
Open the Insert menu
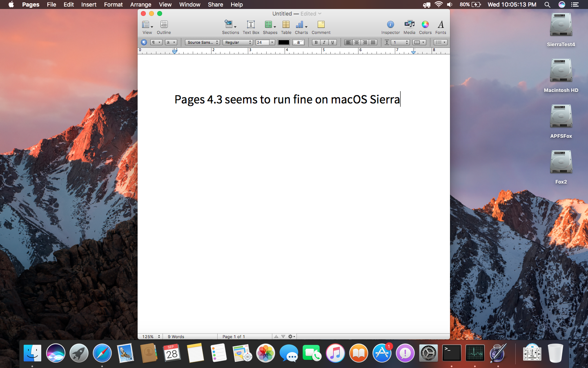pos(89,4)
